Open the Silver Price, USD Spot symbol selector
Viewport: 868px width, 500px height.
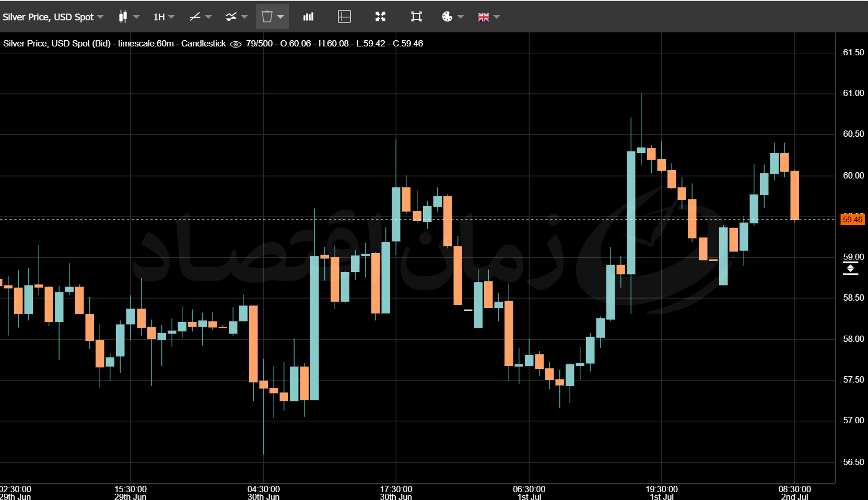click(x=53, y=17)
